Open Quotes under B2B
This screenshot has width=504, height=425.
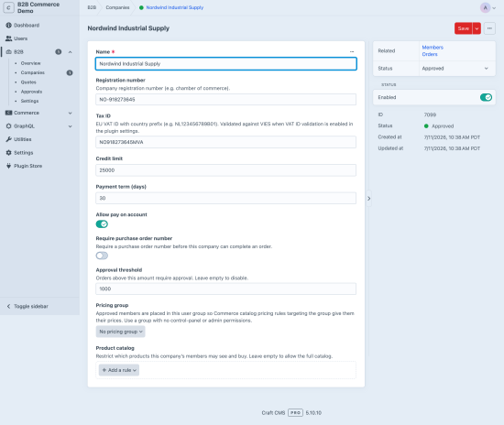coord(28,82)
